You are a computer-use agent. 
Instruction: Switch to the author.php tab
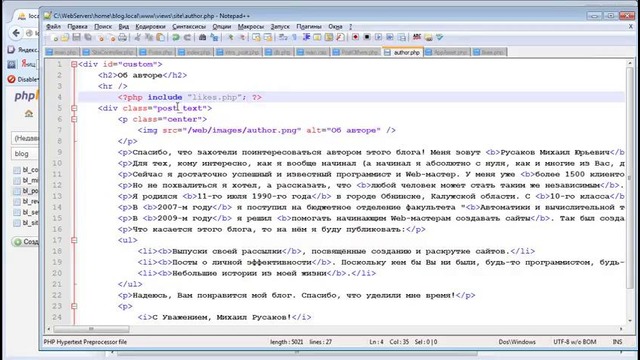[x=402, y=52]
